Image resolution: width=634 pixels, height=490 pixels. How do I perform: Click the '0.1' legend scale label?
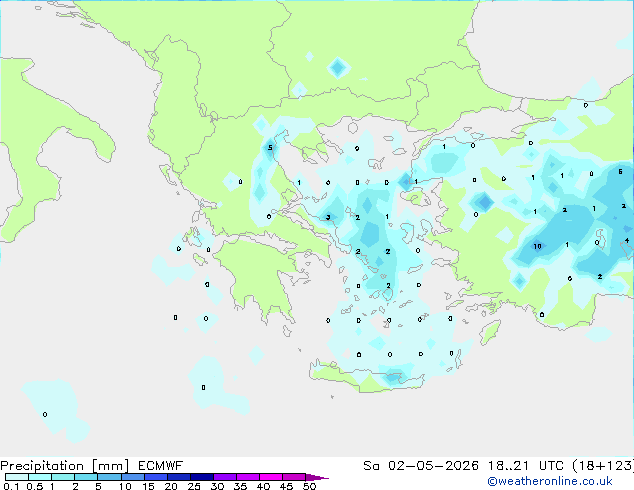11,486
